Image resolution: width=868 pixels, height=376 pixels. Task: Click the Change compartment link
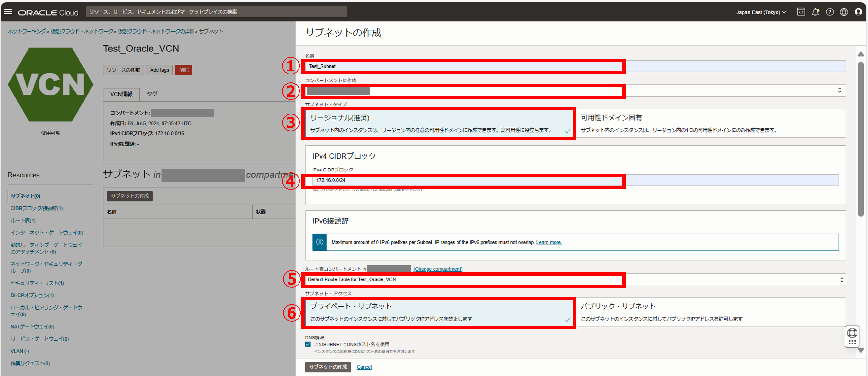tap(438, 269)
